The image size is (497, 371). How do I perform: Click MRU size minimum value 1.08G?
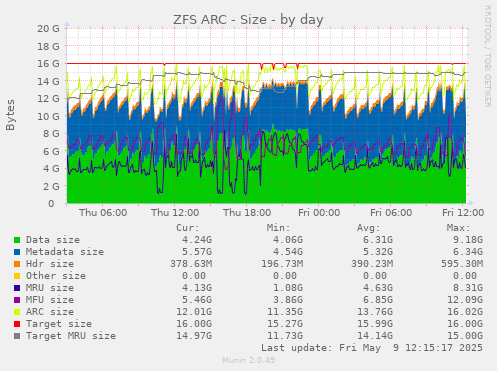288,288
